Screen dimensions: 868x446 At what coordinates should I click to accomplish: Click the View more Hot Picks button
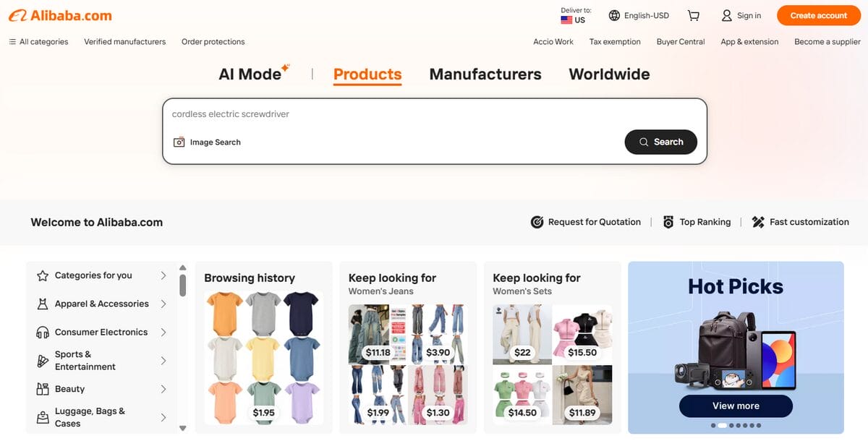click(736, 406)
